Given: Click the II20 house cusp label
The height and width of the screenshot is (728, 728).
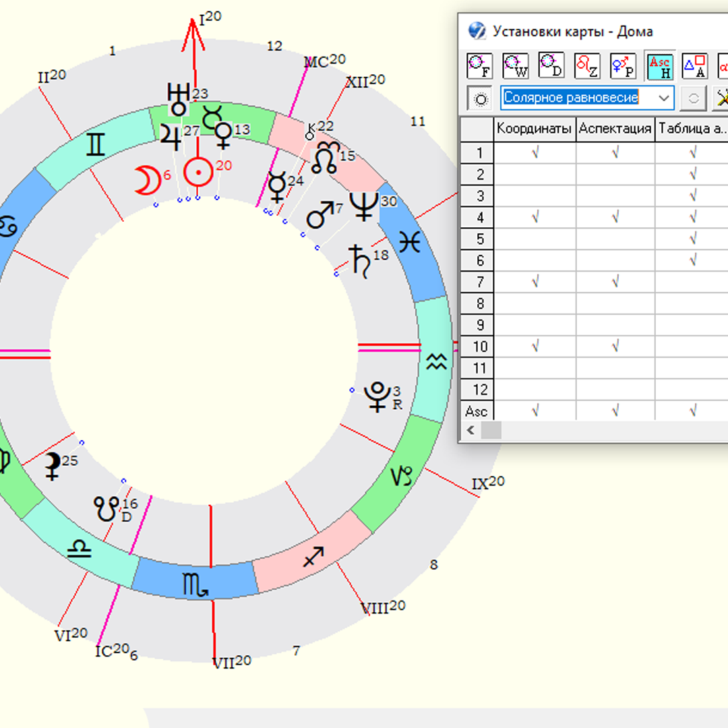Looking at the screenshot, I should point(52,77).
